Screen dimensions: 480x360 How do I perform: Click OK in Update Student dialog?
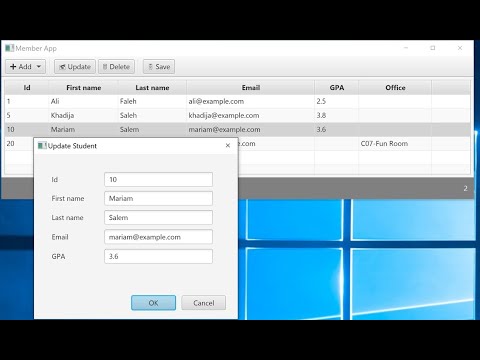coord(153,303)
